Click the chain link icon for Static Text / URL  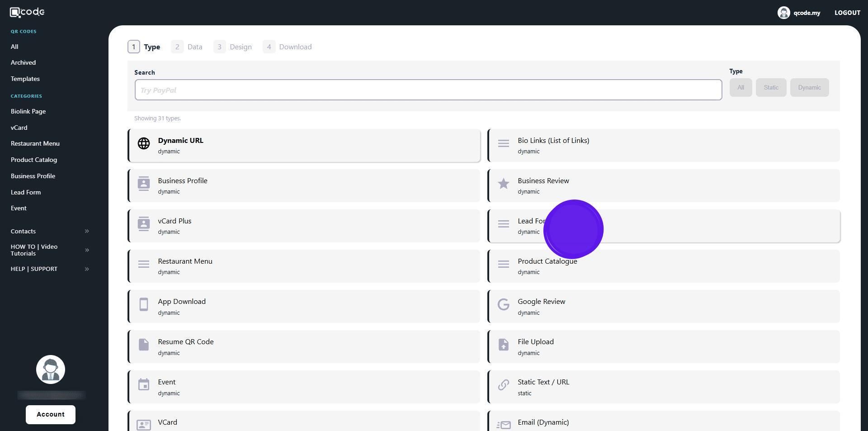[x=503, y=385]
